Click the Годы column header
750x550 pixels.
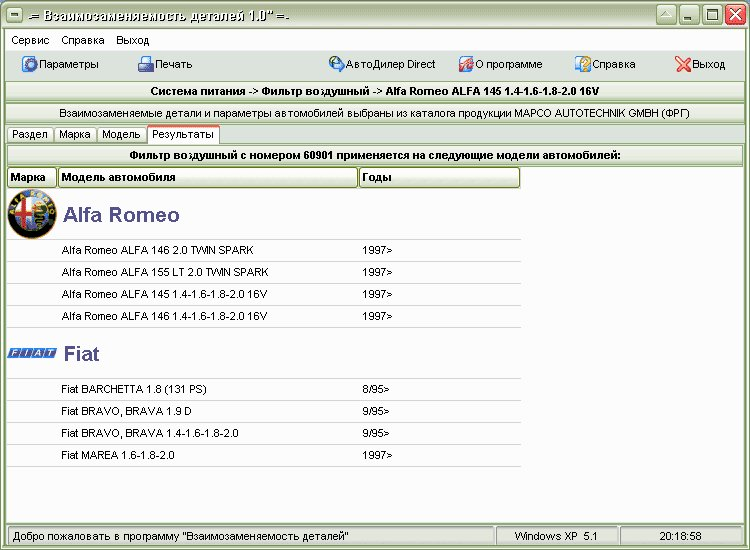tap(439, 177)
